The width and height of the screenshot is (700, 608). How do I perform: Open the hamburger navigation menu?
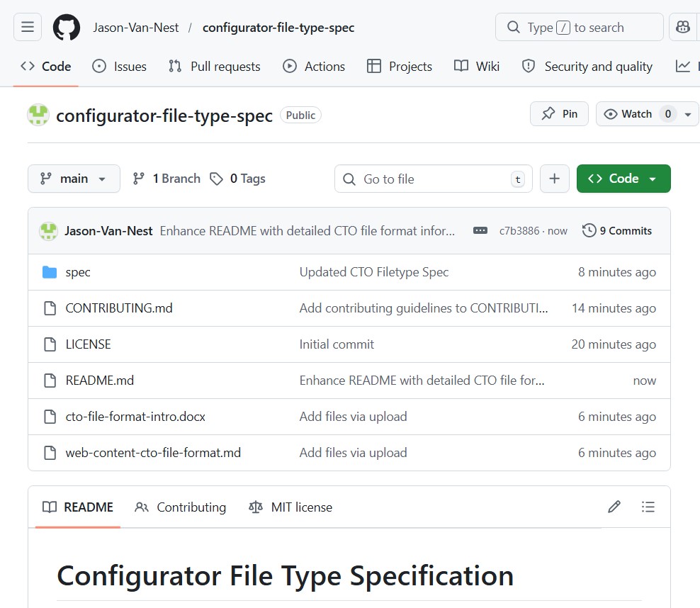click(x=28, y=27)
